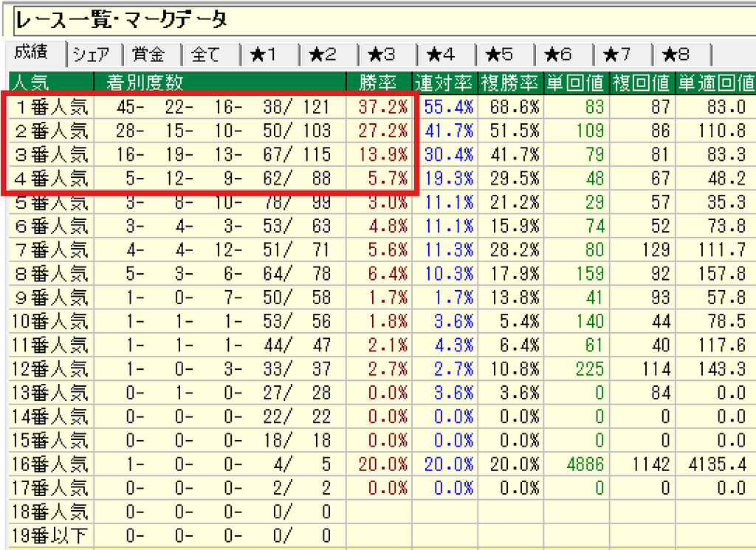Click the 27.2% win rate cell
756x550 pixels.
point(379,131)
